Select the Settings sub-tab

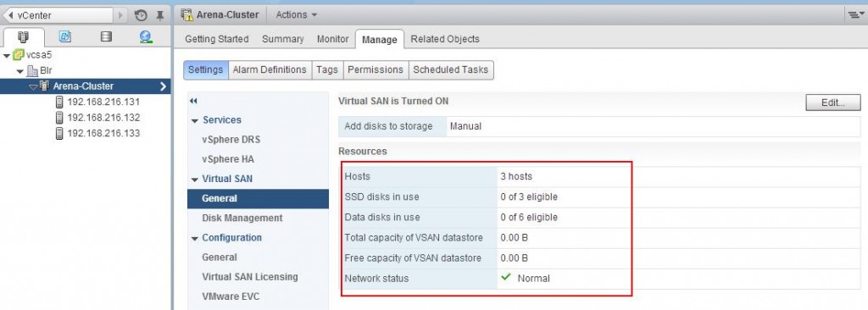click(205, 69)
